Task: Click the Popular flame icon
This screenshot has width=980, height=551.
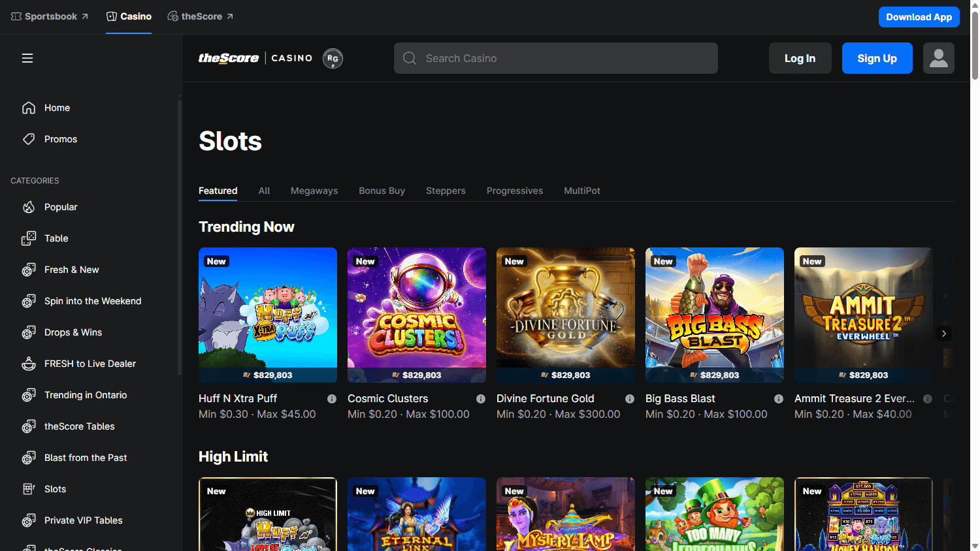Action: [29, 207]
